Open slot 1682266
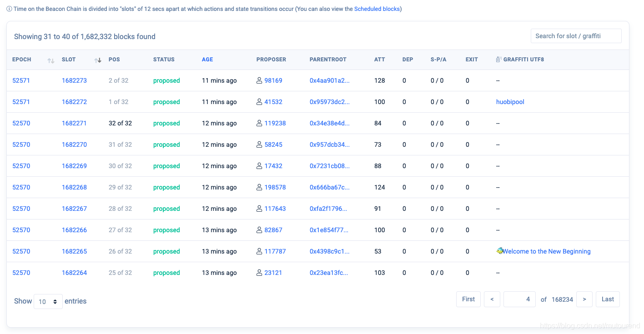 click(74, 230)
